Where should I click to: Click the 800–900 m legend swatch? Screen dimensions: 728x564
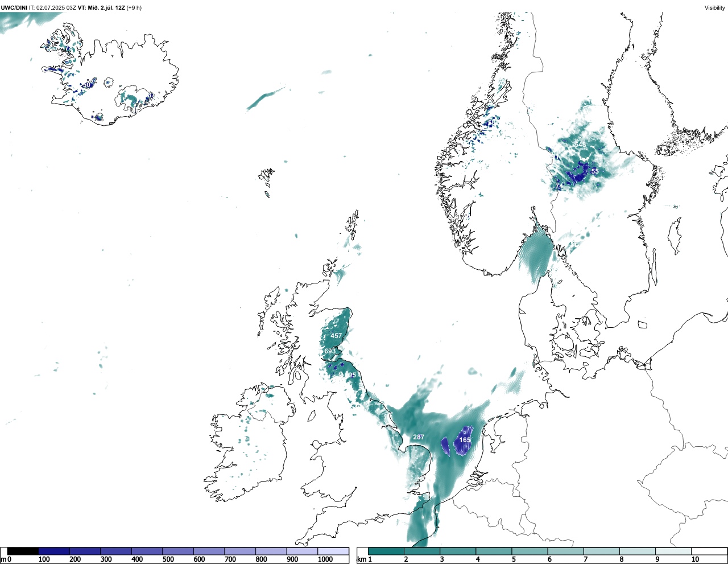pos(271,551)
